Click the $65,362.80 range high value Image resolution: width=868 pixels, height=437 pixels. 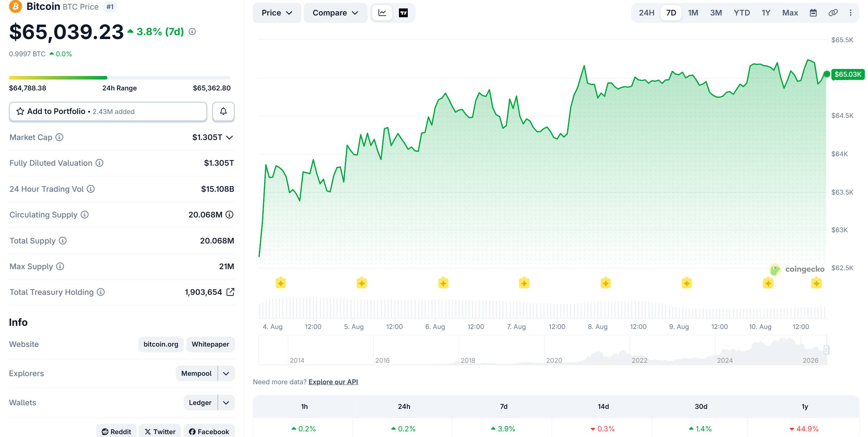tap(212, 88)
